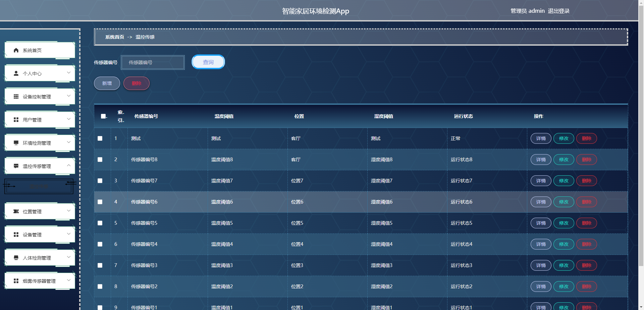Screen dimensions: 644x310
Task: Open 设备控制管理 via its grid icon
Action: [x=15, y=96]
